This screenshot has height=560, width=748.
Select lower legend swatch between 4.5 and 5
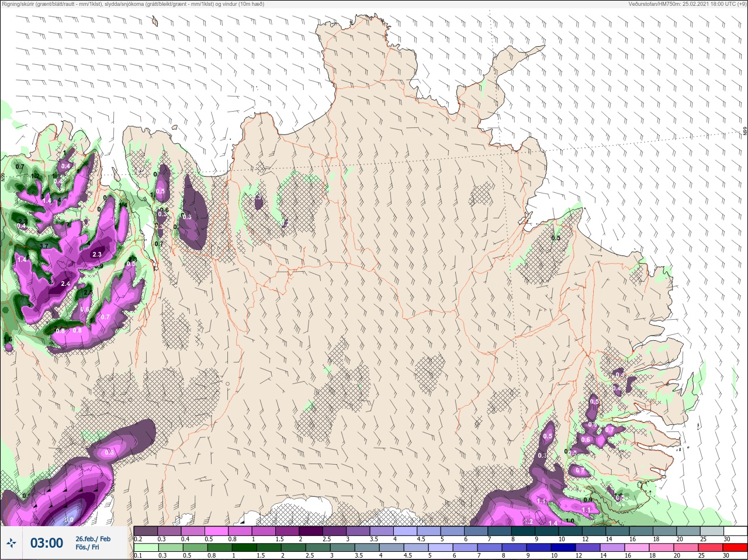tap(415, 548)
